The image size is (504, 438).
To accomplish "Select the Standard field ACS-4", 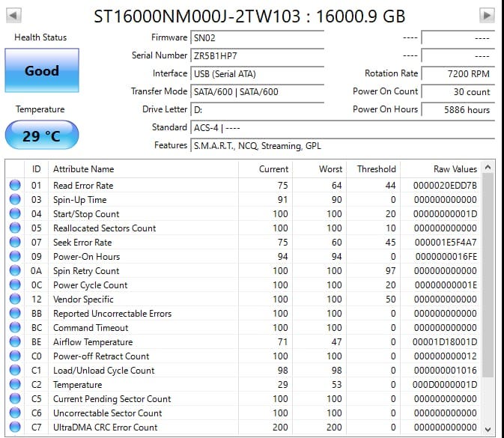I will click(342, 128).
